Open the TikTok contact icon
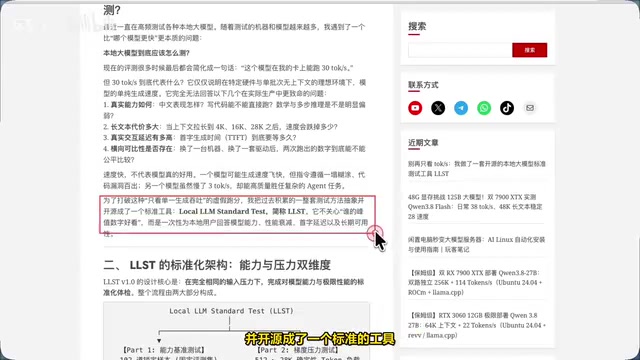The height and width of the screenshot is (360, 640). (507, 108)
